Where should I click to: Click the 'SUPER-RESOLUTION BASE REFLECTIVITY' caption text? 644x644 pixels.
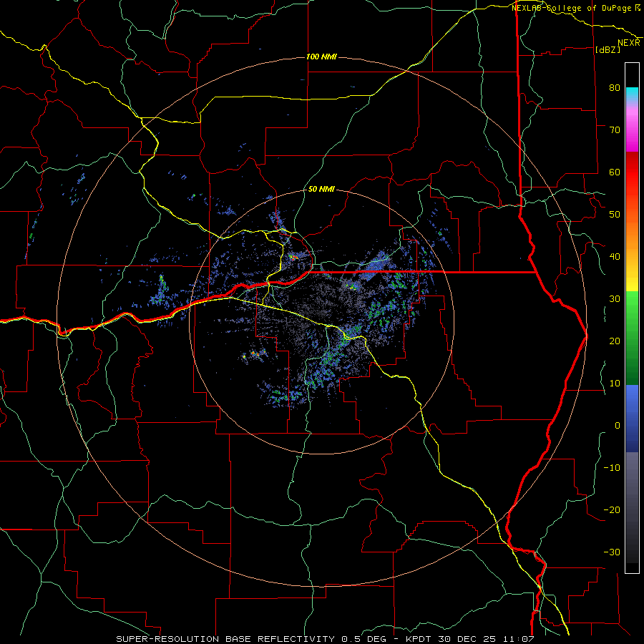click(225, 639)
